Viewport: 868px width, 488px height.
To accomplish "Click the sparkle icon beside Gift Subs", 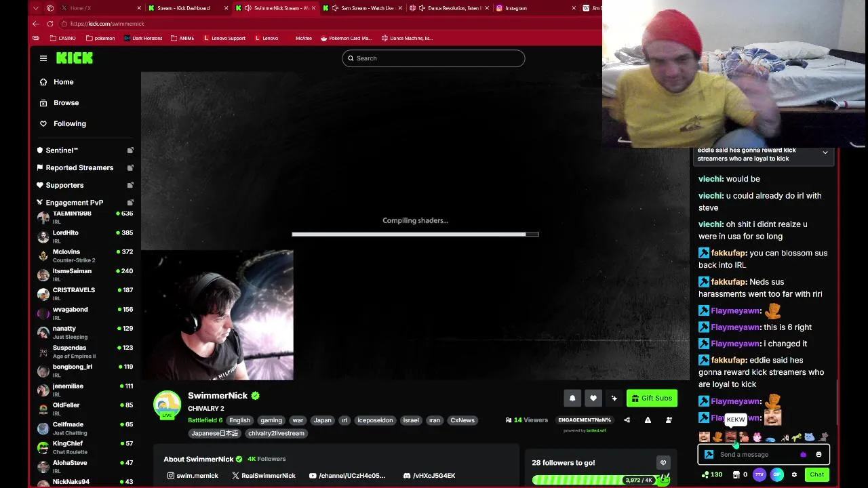I will point(614,399).
